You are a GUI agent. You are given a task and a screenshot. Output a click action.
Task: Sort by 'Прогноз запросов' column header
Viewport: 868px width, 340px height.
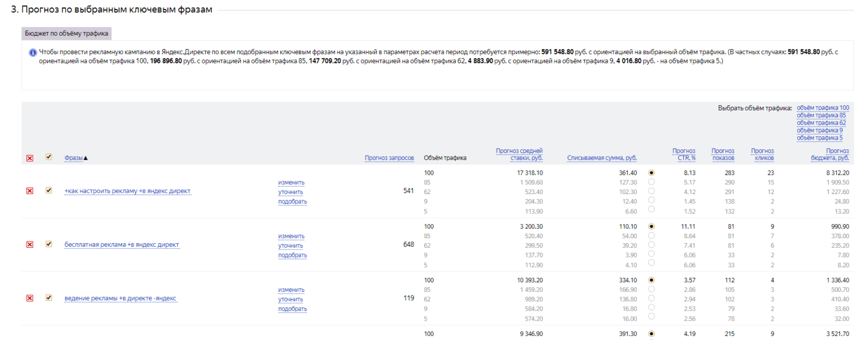389,158
